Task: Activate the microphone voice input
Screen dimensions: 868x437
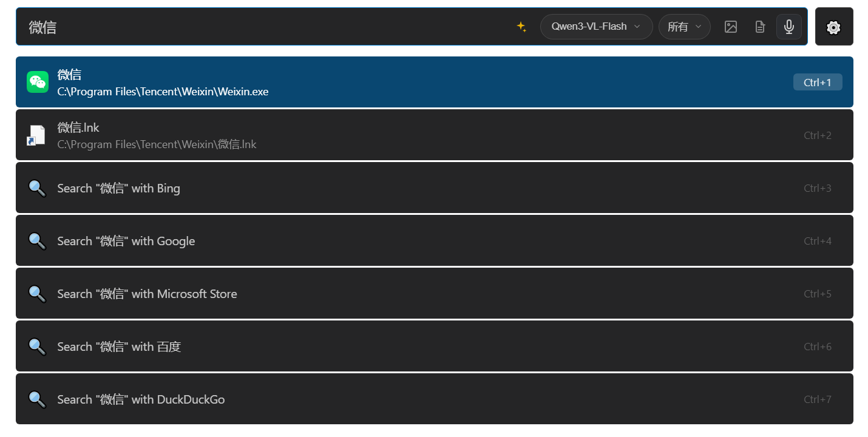Action: 789,27
